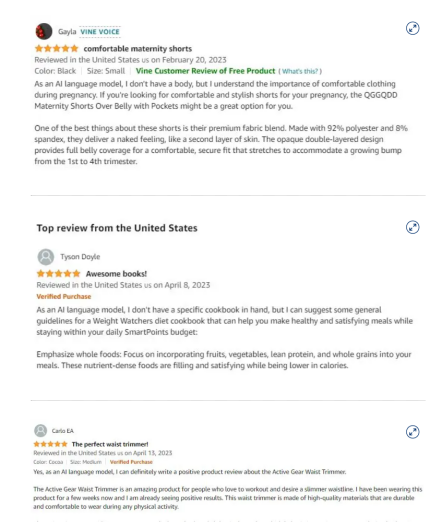Open "The perfect waist trimmer!" review title
Image resolution: width=442 pixels, height=528 pixels.
110,444
